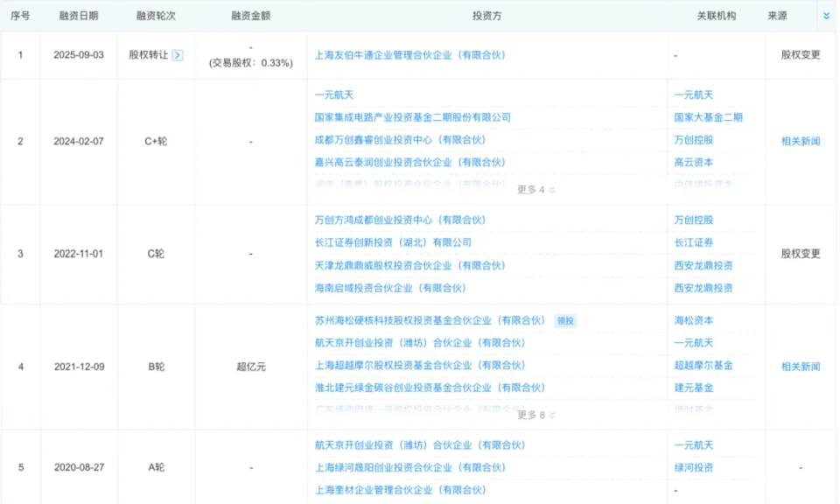Click the 一元航天 investor link in row 2

coord(332,94)
